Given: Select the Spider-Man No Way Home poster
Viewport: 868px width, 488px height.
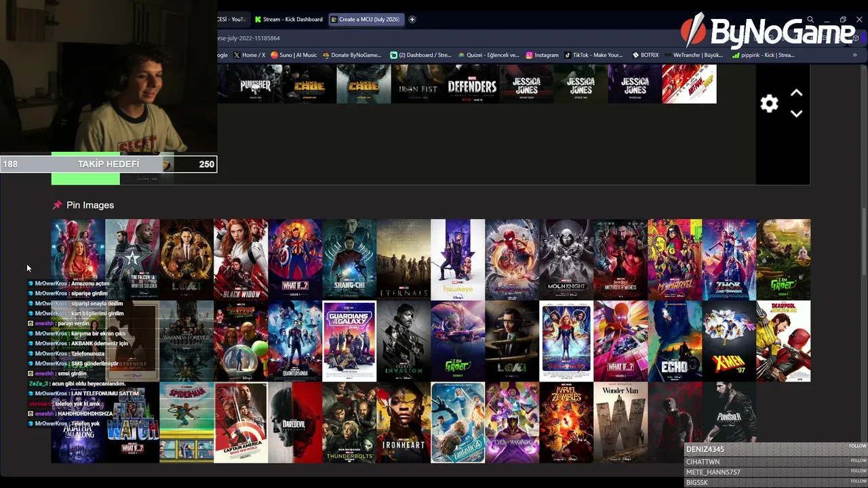Looking at the screenshot, I should tap(512, 260).
